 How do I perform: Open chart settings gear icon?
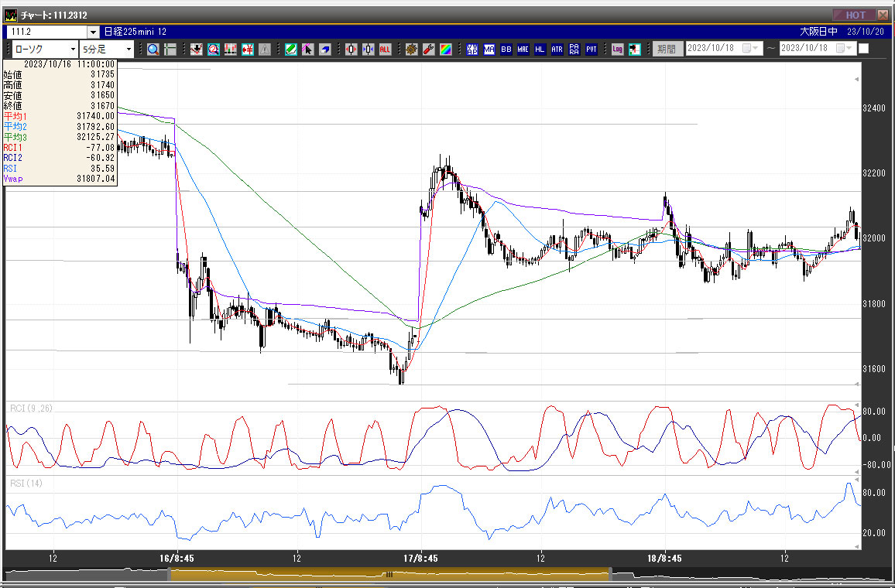pyautogui.click(x=412, y=50)
